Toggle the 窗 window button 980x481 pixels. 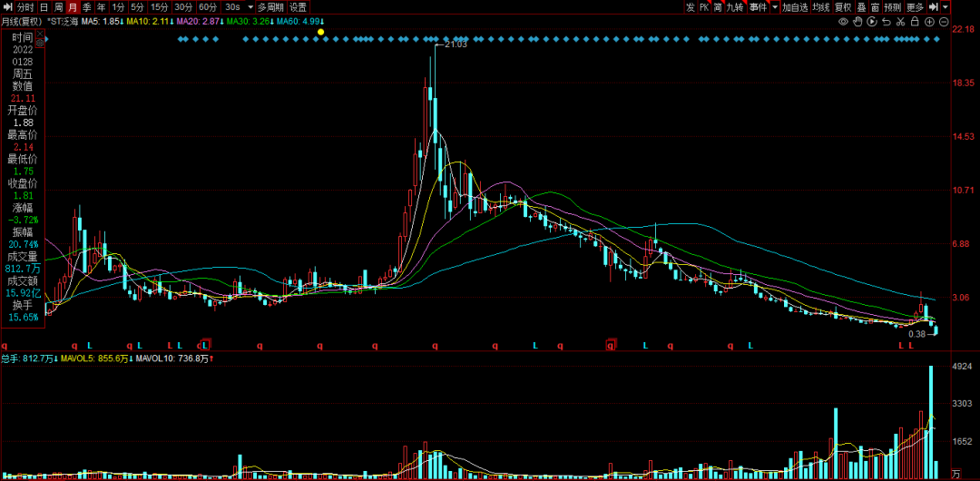875,7
